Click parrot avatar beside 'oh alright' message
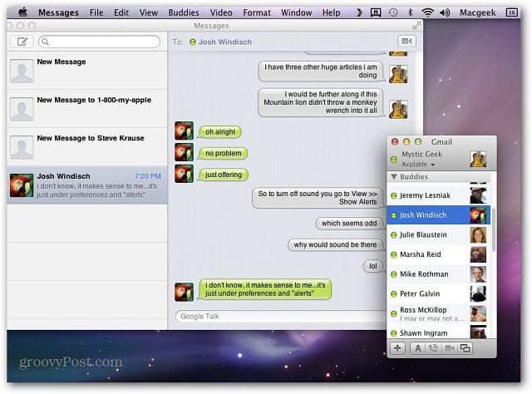Screen dimensions: 532x394 185,131
